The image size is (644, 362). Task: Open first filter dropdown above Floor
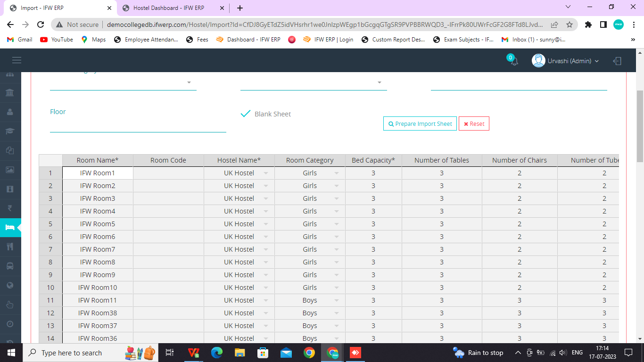pyautogui.click(x=123, y=82)
